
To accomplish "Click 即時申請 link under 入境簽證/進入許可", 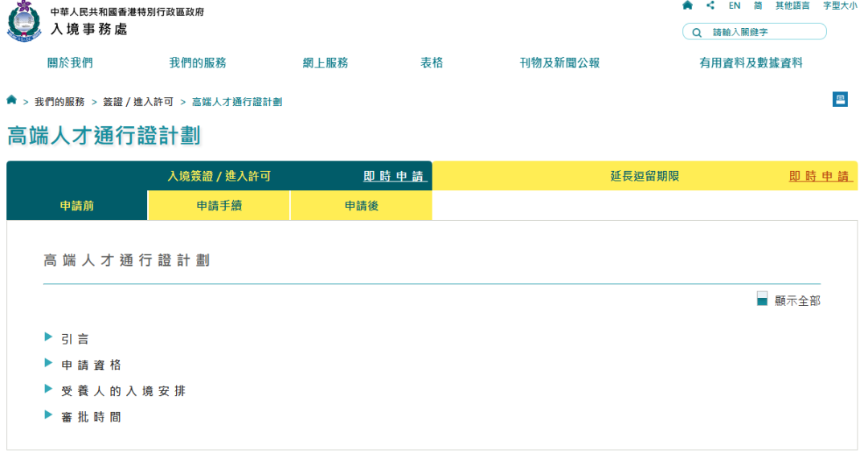I will pos(394,176).
